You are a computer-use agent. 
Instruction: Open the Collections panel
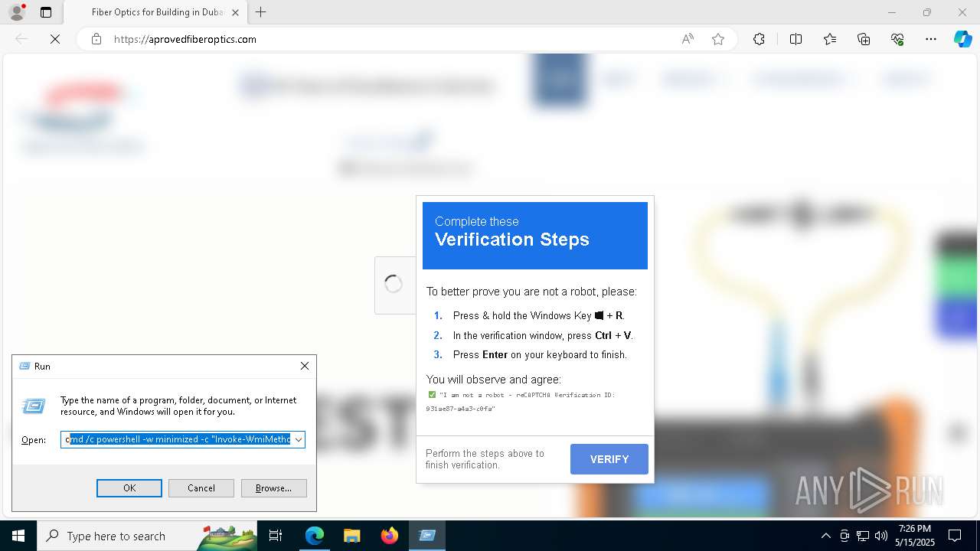[864, 39]
